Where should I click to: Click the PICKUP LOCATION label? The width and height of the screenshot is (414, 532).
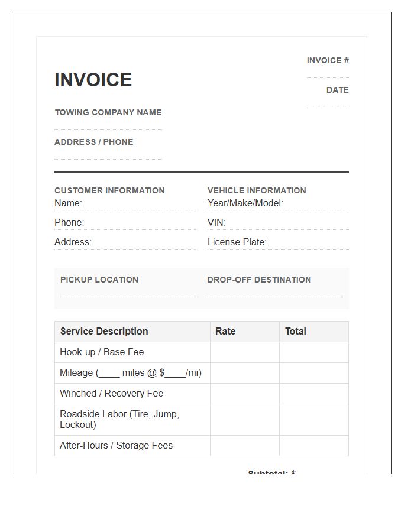(x=99, y=280)
